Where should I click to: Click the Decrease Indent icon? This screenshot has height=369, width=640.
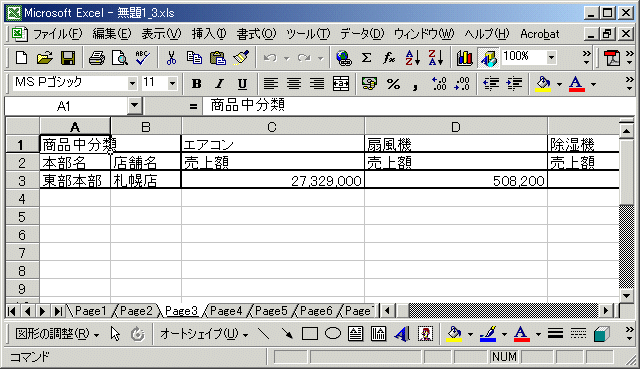(x=491, y=84)
